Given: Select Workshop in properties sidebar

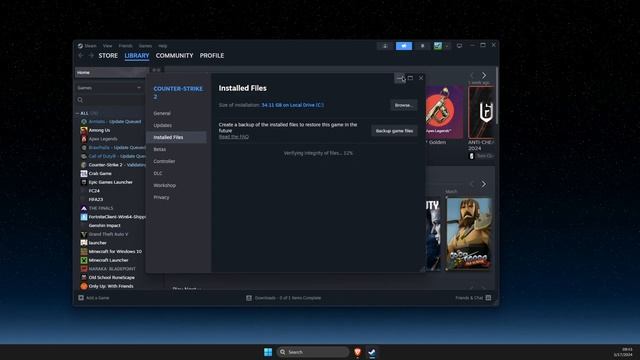Looking at the screenshot, I should click(176, 185).
